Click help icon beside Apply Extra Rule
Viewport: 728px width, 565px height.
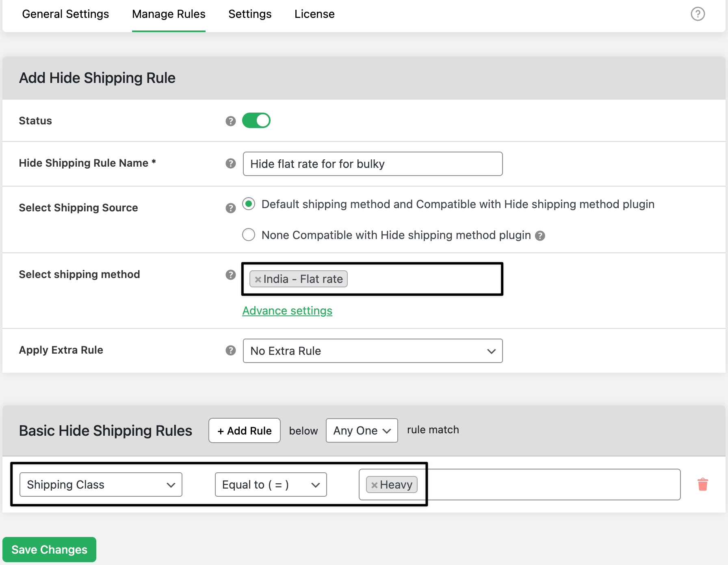click(x=231, y=350)
